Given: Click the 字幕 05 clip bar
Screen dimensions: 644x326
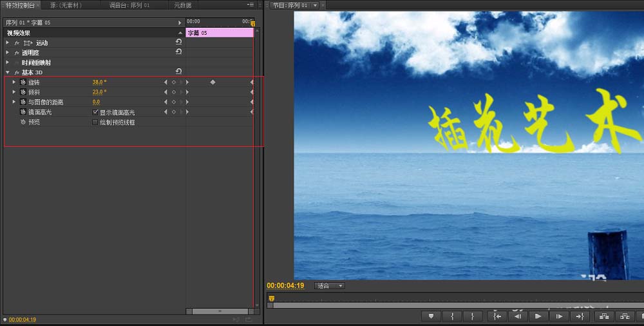Looking at the screenshot, I should (x=220, y=33).
